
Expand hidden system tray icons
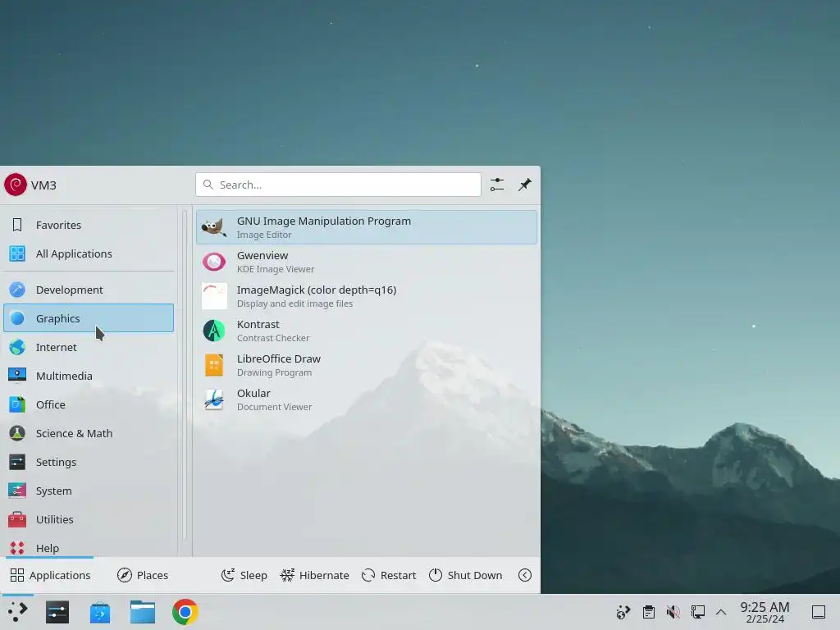[x=721, y=612]
